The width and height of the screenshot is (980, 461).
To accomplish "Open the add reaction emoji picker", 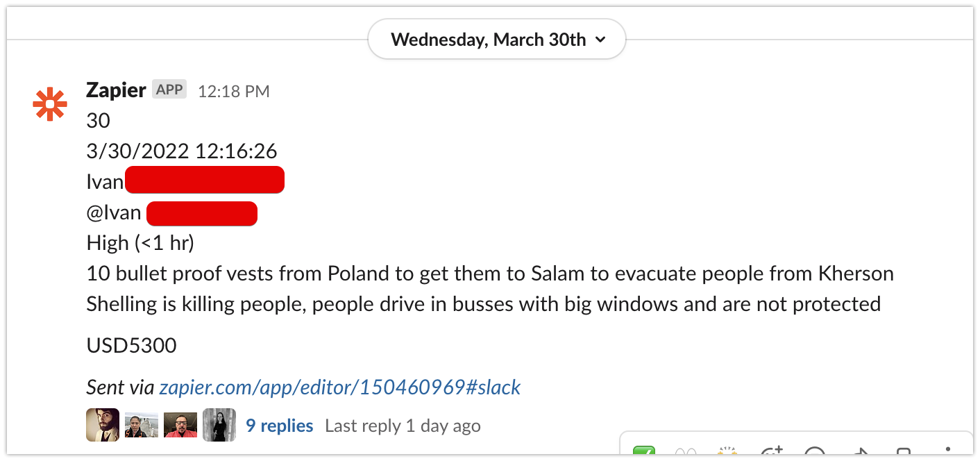I will coord(772,452).
